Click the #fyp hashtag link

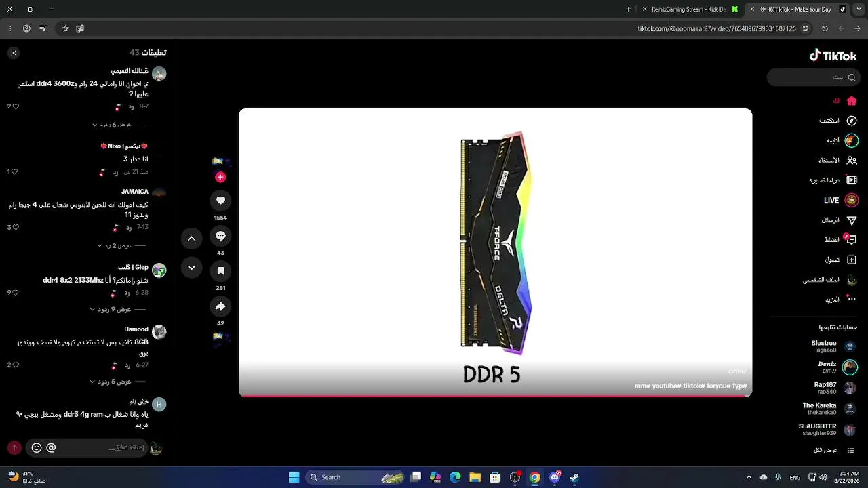point(739,386)
